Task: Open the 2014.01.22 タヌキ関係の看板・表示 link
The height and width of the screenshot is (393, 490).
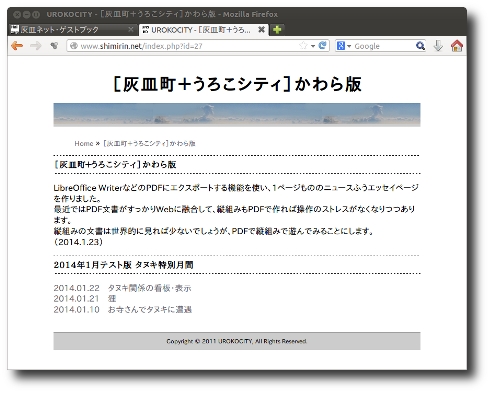Action: [x=122, y=288]
